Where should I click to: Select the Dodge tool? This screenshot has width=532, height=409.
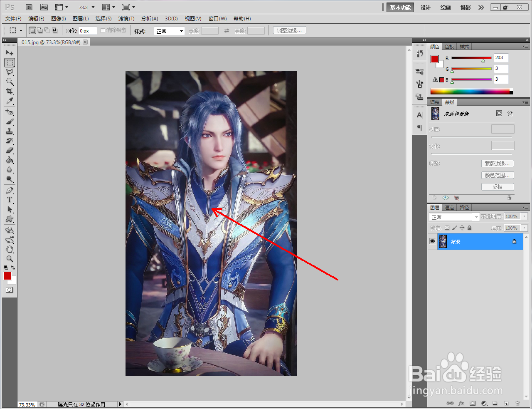10,179
